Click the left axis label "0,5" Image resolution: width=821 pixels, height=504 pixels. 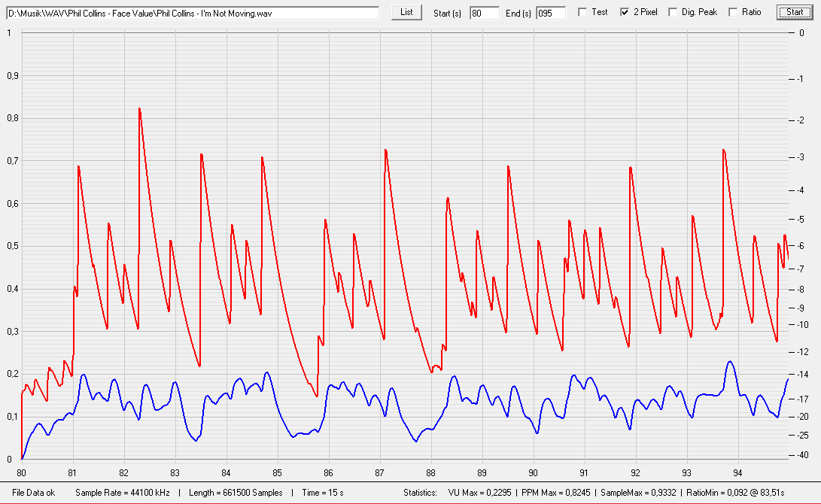(13, 246)
